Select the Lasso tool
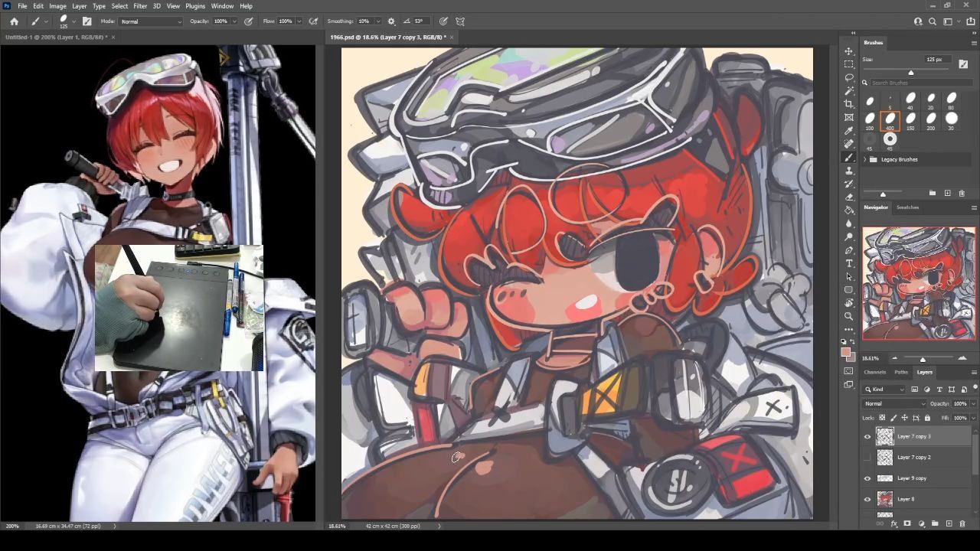The height and width of the screenshot is (551, 980). pyautogui.click(x=848, y=77)
